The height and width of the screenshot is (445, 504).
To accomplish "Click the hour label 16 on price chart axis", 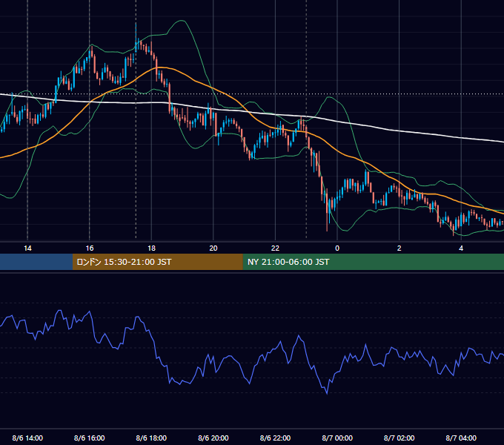I will tap(90, 248).
